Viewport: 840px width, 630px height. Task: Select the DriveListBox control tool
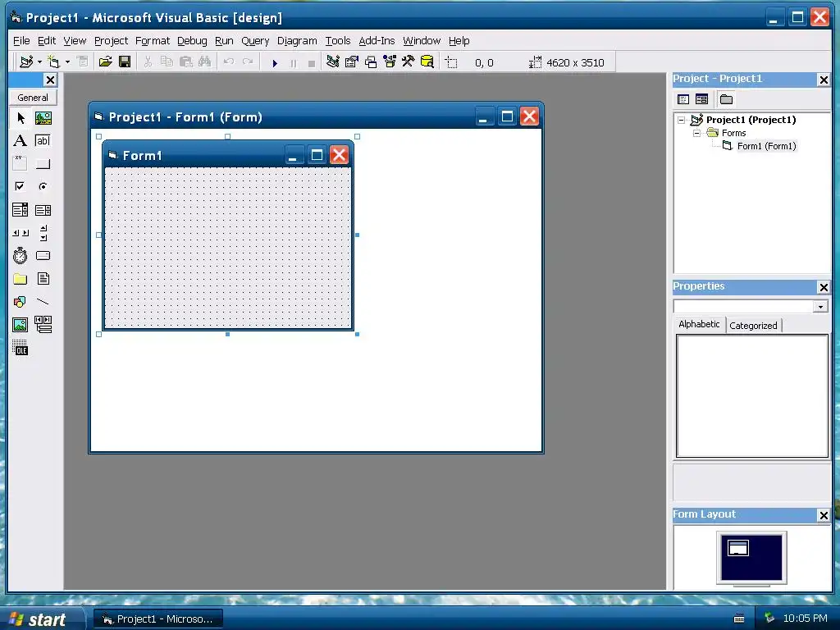(x=43, y=256)
